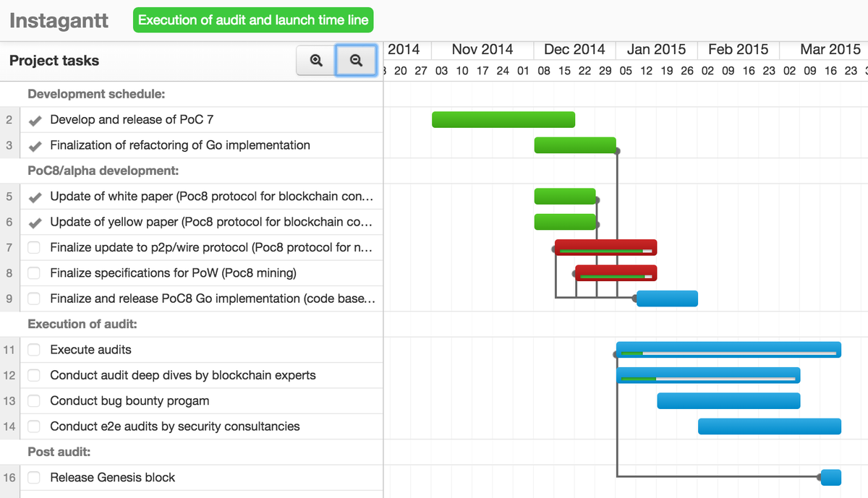Click checkmark for Develop and release of PoC 7
Image resolution: width=868 pixels, height=498 pixels.
34,120
